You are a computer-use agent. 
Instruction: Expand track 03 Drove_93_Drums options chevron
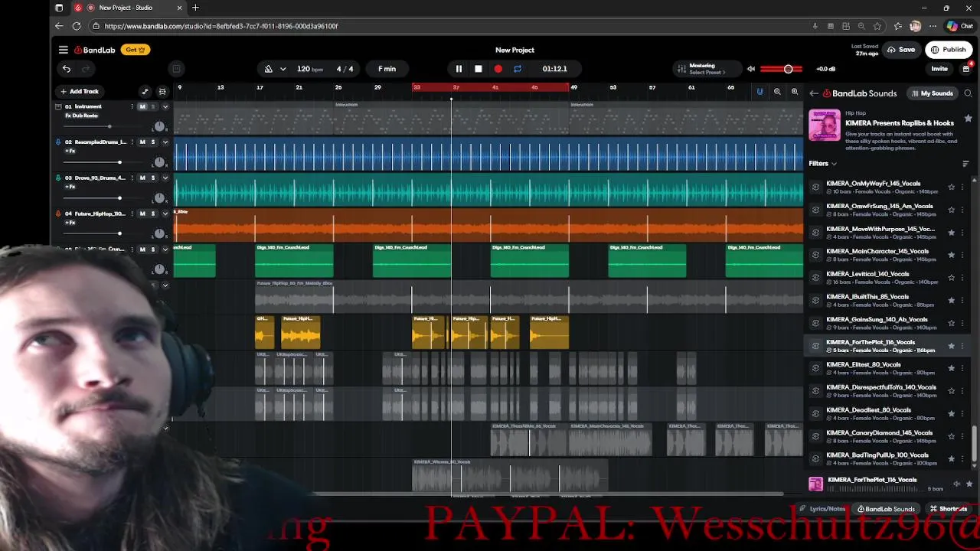(165, 178)
